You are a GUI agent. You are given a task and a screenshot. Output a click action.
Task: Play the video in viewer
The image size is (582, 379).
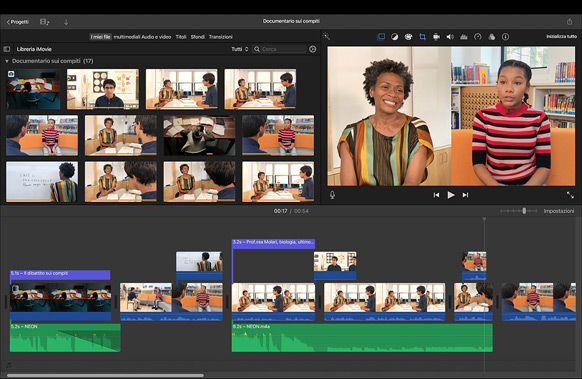(451, 195)
